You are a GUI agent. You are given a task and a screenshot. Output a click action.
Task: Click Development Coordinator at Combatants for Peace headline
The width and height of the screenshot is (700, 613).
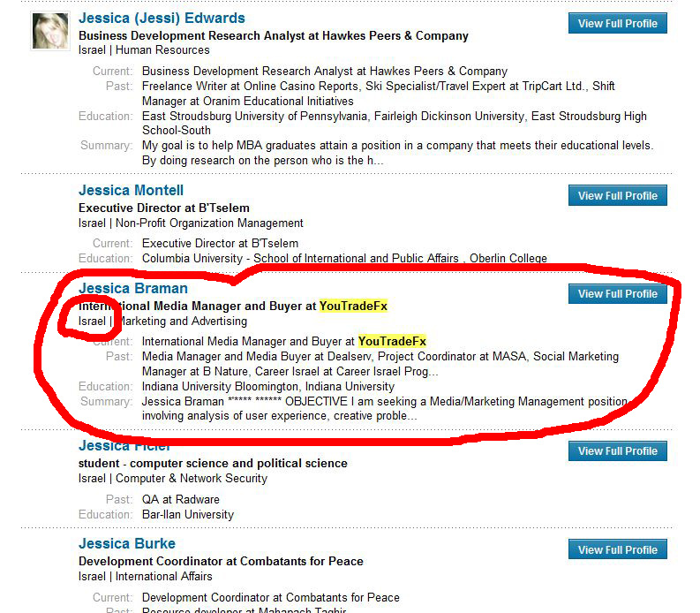pyautogui.click(x=221, y=561)
